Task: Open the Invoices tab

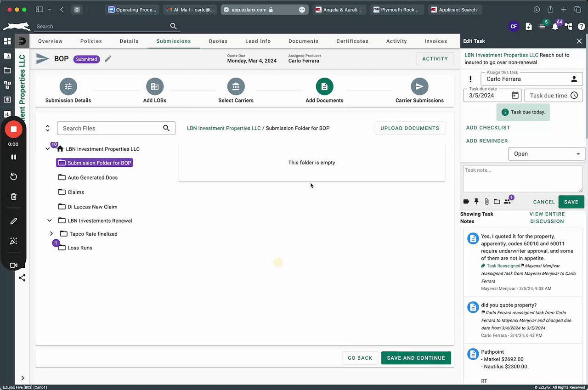Action: point(436,41)
